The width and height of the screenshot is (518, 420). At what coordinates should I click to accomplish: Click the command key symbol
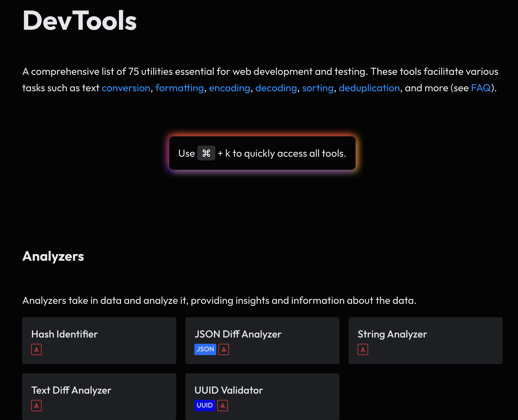click(x=206, y=153)
